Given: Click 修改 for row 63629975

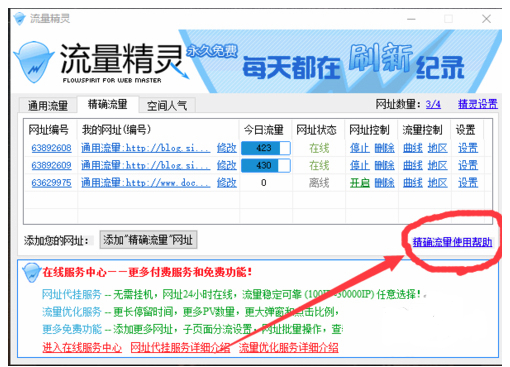Looking at the screenshot, I should (x=227, y=183).
